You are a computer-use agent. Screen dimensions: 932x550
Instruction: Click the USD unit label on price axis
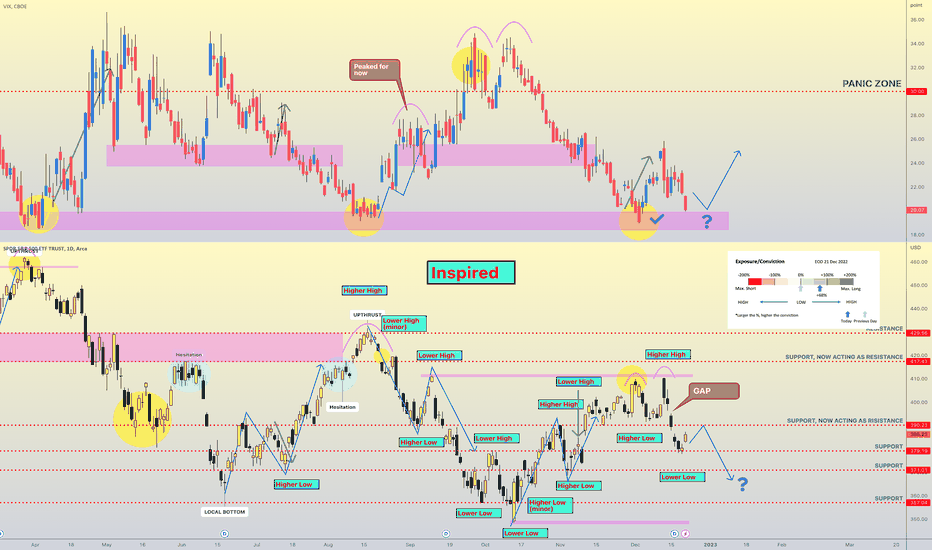click(915, 247)
